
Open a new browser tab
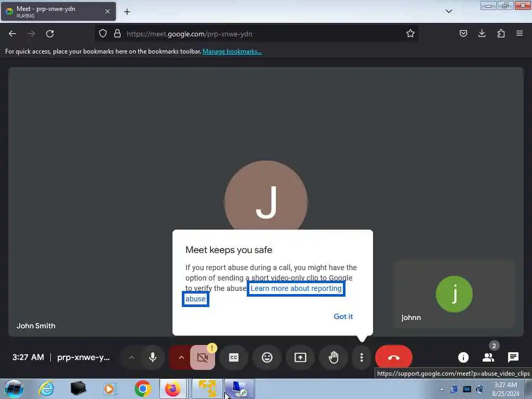[127, 12]
